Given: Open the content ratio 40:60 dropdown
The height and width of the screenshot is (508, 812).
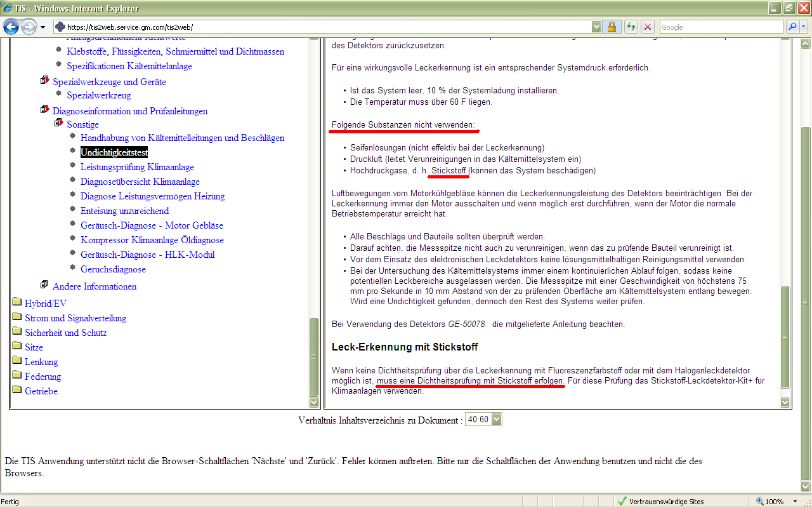Looking at the screenshot, I should point(483,419).
